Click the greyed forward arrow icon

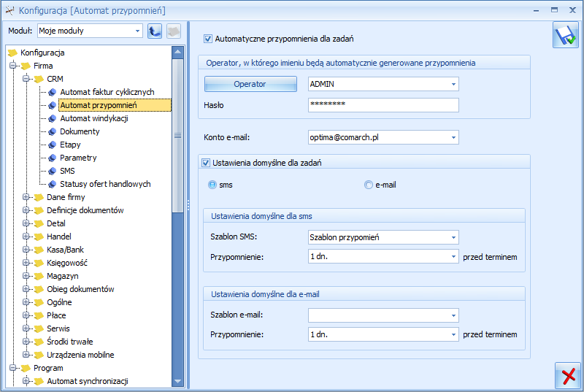point(174,31)
